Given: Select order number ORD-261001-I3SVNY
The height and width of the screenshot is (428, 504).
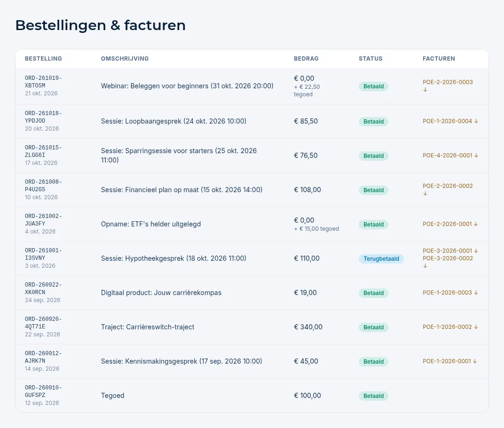Looking at the screenshot, I should click(43, 254).
